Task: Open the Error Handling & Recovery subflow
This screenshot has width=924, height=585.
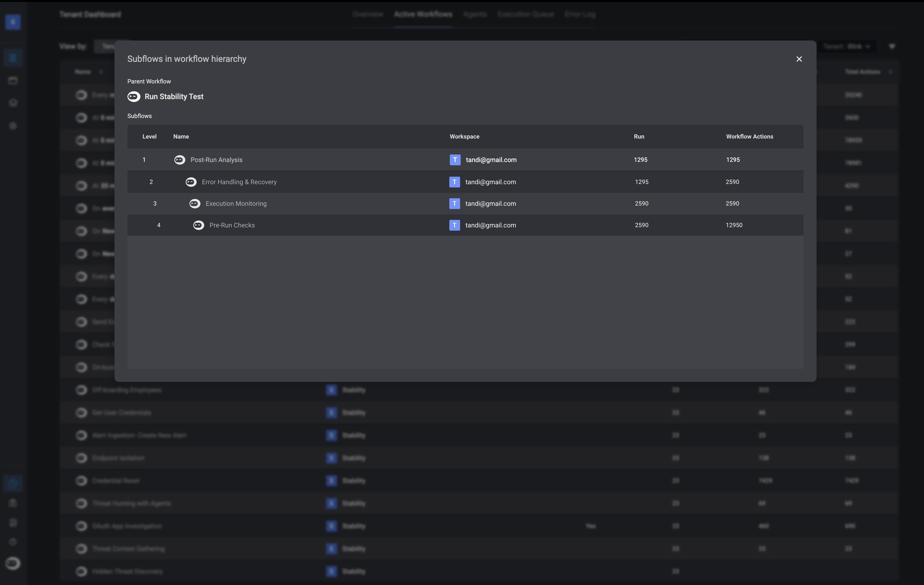Action: [x=239, y=182]
